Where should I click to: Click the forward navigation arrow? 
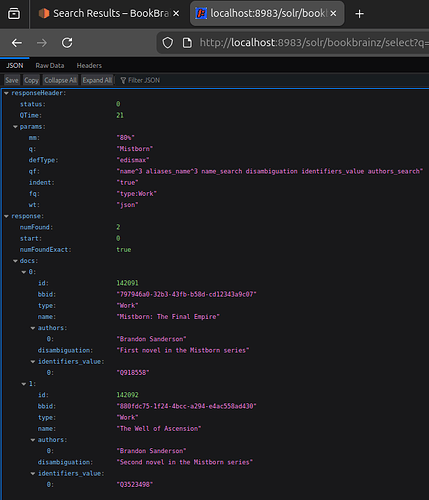click(x=42, y=43)
